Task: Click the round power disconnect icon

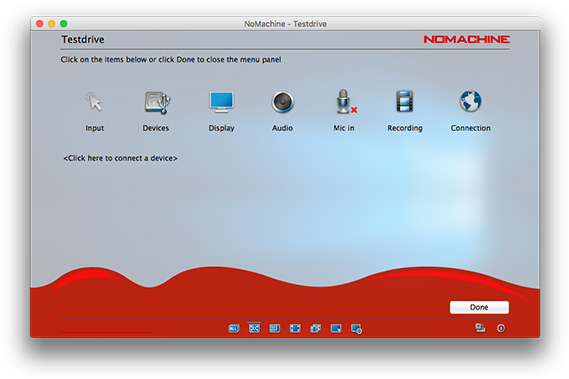Action: click(501, 328)
